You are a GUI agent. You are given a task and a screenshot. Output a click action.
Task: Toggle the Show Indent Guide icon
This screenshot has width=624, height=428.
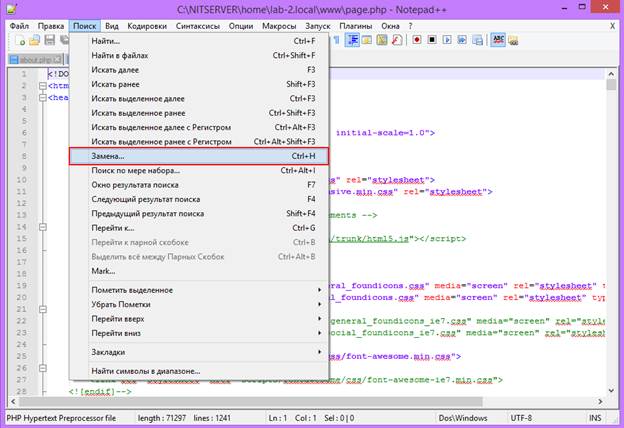coord(352,40)
